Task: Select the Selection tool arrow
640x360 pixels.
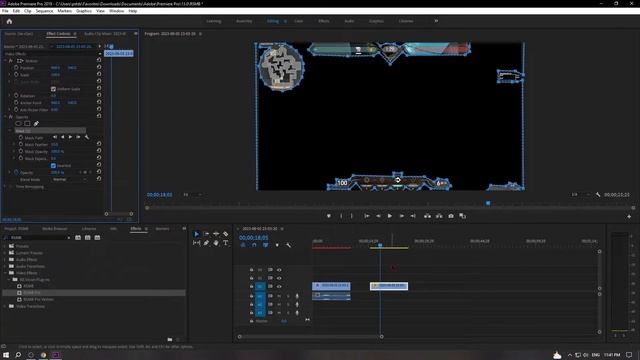Action: click(x=196, y=234)
